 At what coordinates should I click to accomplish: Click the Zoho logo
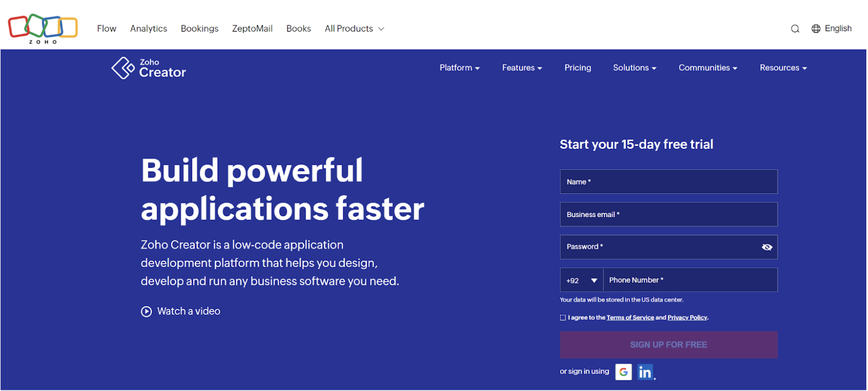point(43,29)
